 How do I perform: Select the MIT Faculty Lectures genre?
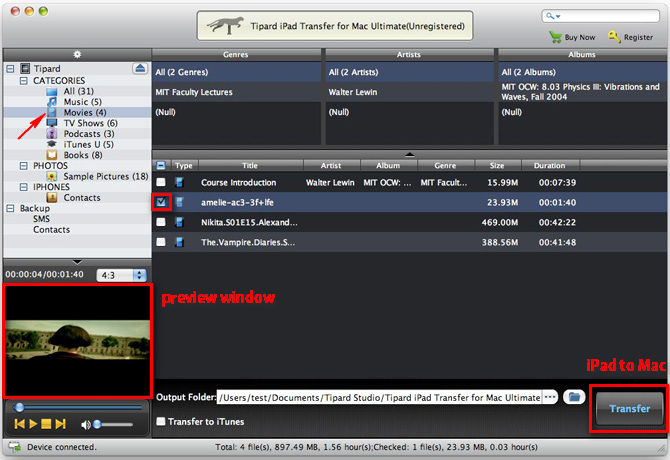tap(236, 92)
